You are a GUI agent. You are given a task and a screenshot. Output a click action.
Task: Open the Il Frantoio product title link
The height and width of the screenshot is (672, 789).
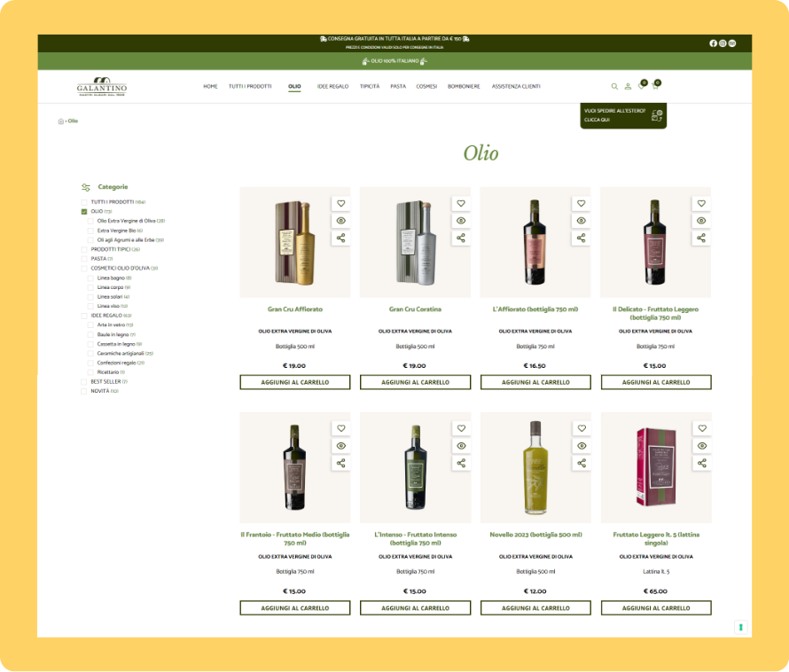(295, 539)
